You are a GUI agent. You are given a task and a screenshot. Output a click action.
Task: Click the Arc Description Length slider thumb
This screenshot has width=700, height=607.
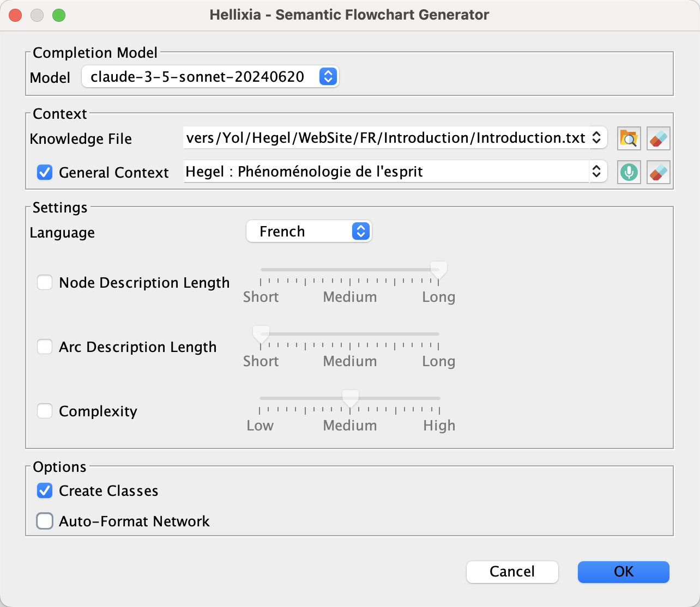pos(261,334)
